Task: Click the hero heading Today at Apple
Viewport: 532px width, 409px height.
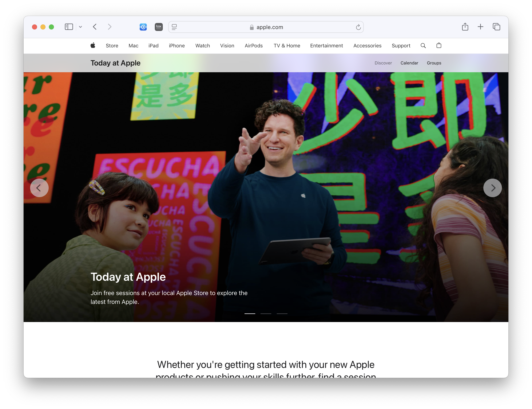Action: (128, 277)
